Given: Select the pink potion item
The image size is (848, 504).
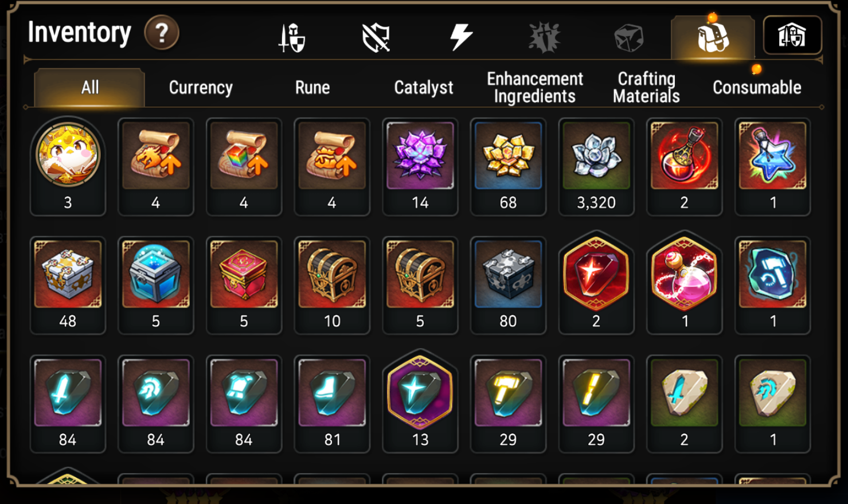Looking at the screenshot, I should [x=685, y=282].
